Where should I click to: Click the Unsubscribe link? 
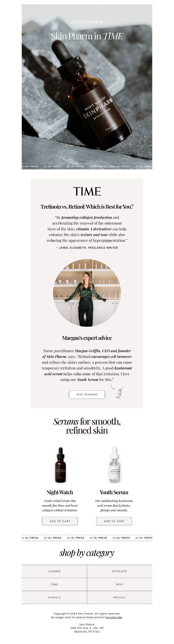pos(114,617)
